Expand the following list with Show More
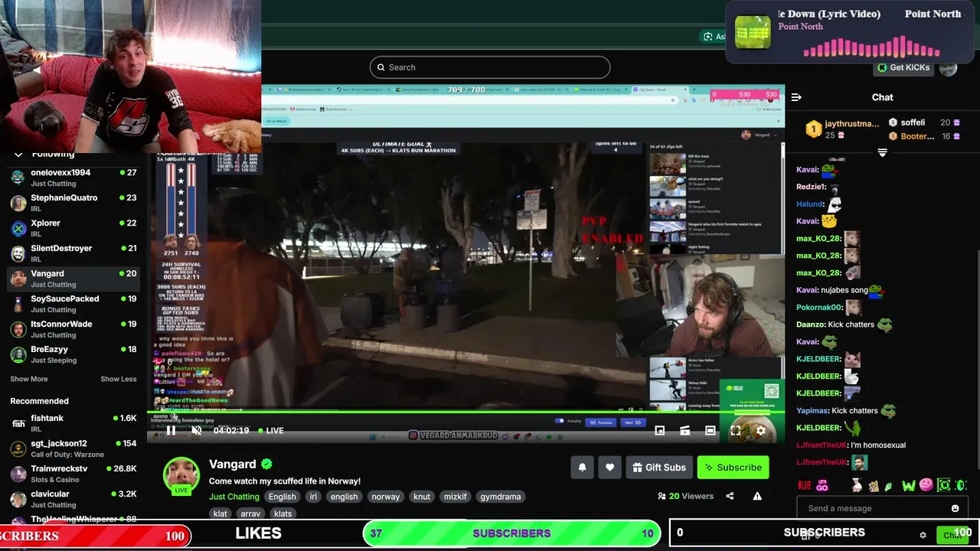 pos(29,379)
